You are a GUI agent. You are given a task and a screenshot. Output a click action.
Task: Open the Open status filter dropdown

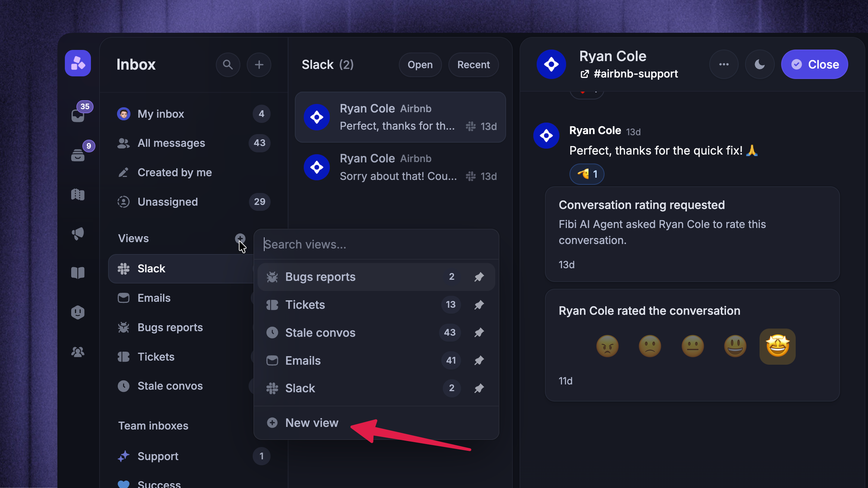click(x=420, y=65)
